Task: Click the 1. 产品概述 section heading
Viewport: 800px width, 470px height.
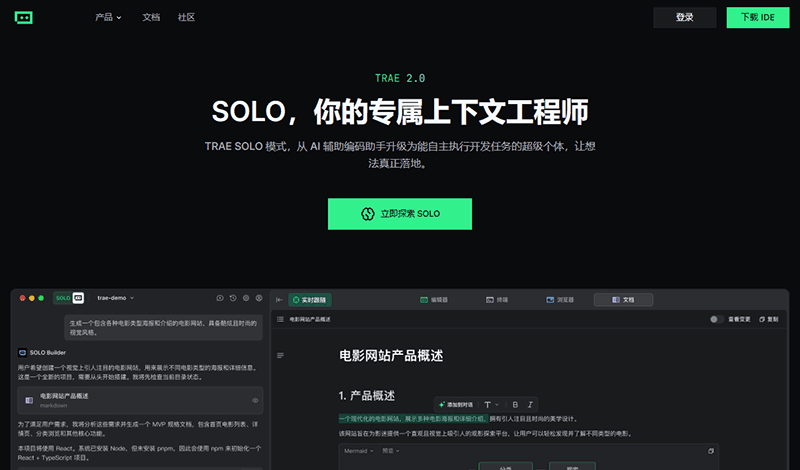Action: click(x=367, y=395)
